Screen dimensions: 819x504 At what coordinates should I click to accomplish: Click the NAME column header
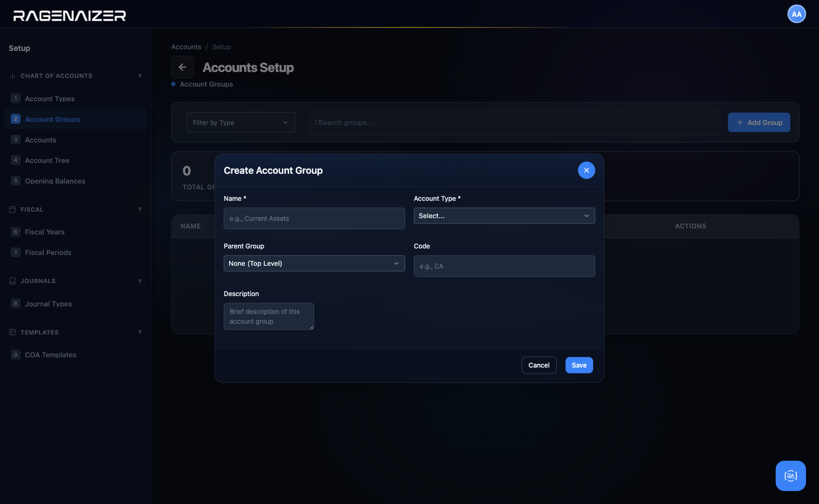pos(191,226)
